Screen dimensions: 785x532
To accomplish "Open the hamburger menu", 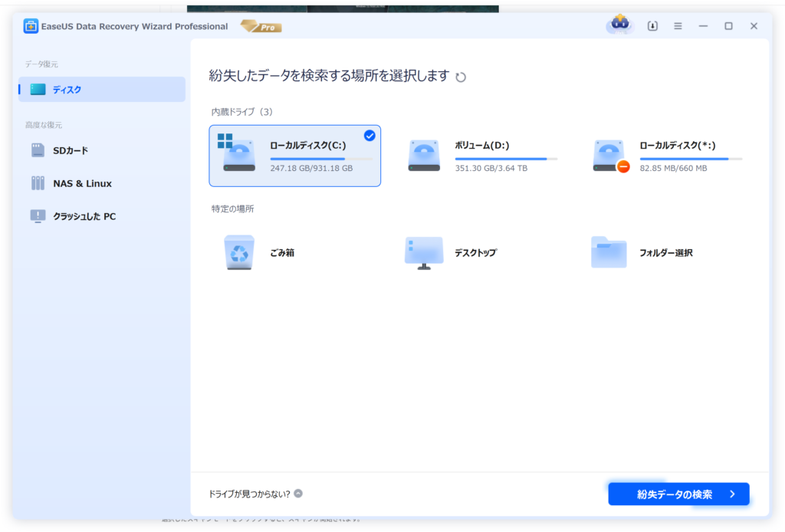I will [678, 26].
